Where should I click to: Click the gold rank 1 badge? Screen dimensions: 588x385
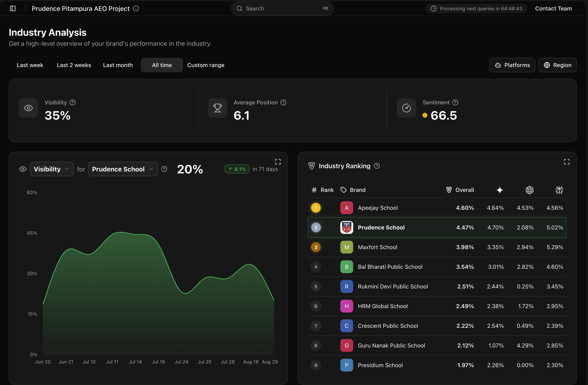[316, 208]
